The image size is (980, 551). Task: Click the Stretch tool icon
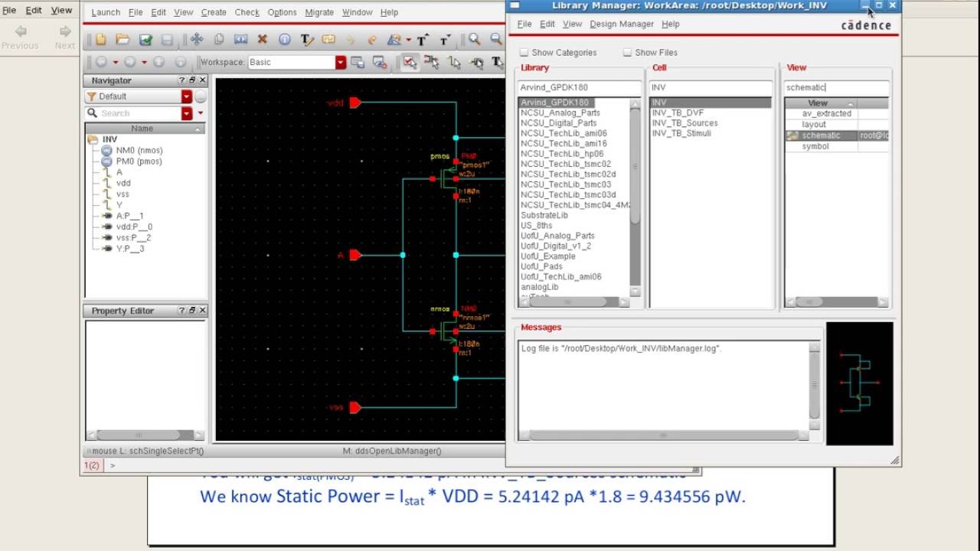coord(240,40)
